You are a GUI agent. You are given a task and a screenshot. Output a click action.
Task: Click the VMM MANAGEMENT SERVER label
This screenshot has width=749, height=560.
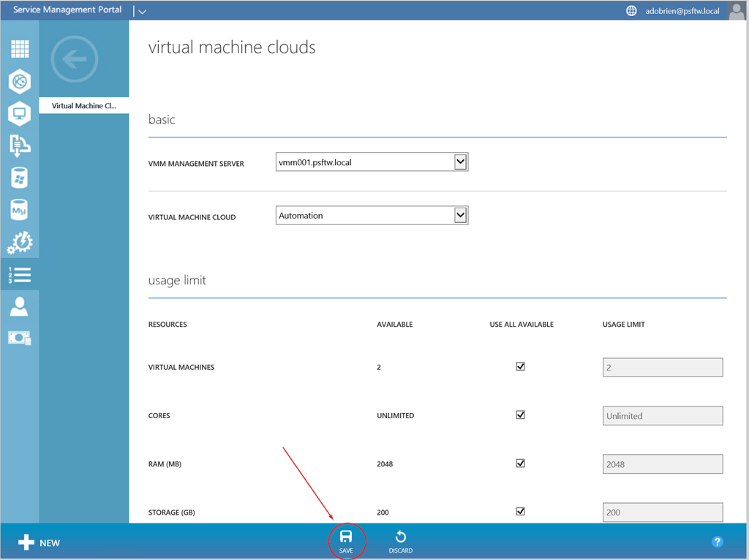[x=196, y=163]
